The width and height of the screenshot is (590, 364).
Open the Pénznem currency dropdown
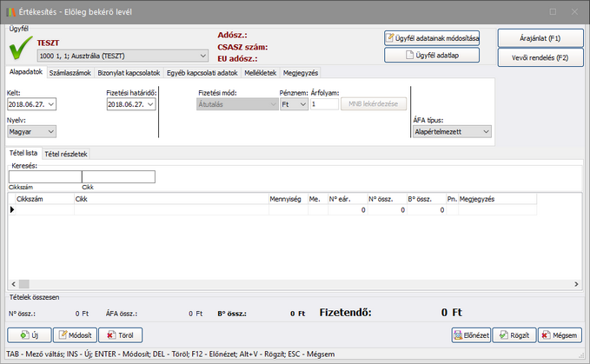click(x=302, y=104)
